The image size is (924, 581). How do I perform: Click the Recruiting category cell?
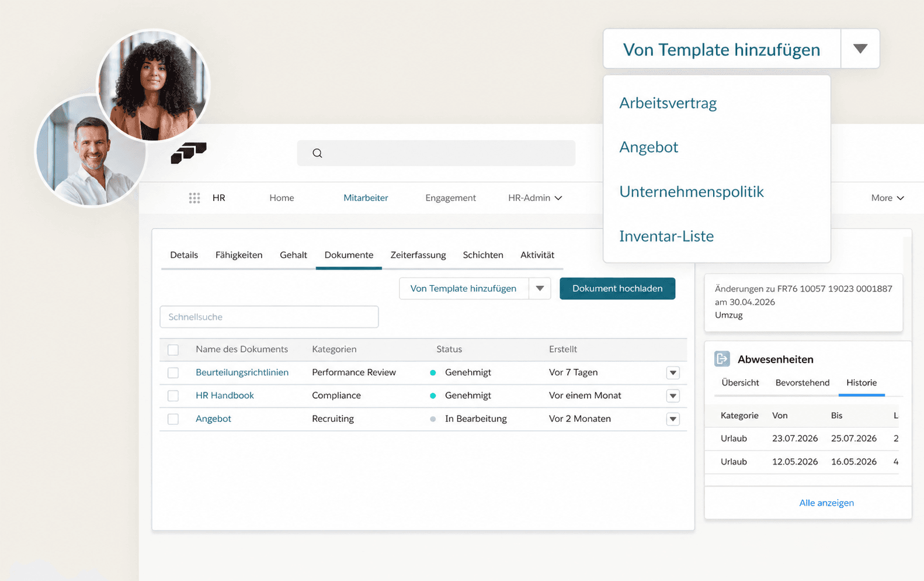pyautogui.click(x=333, y=419)
